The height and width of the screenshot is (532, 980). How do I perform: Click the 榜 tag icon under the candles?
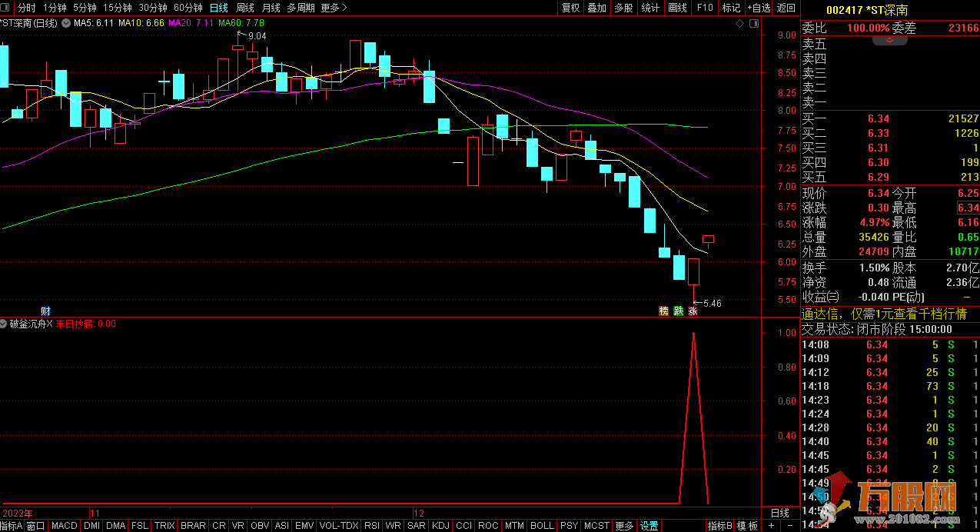[663, 311]
